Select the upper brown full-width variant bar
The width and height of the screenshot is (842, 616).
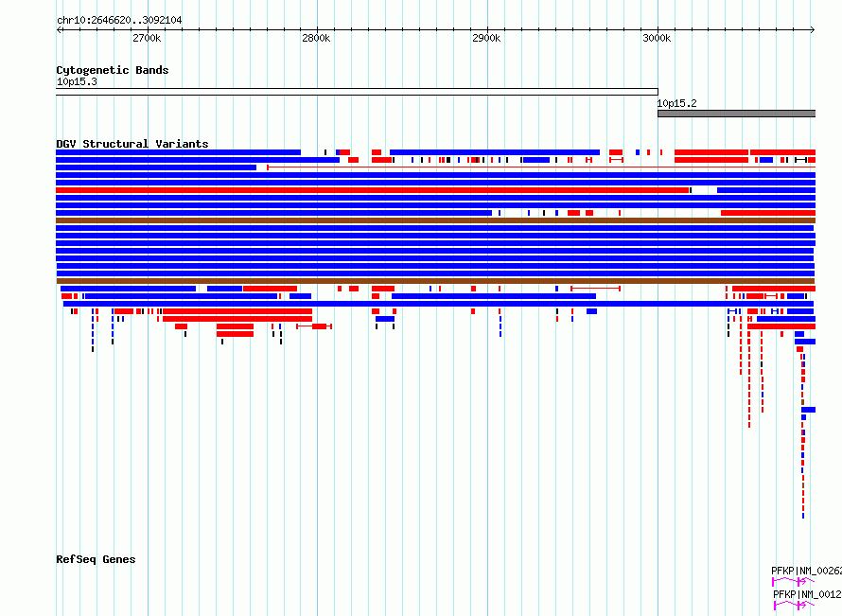[435, 220]
